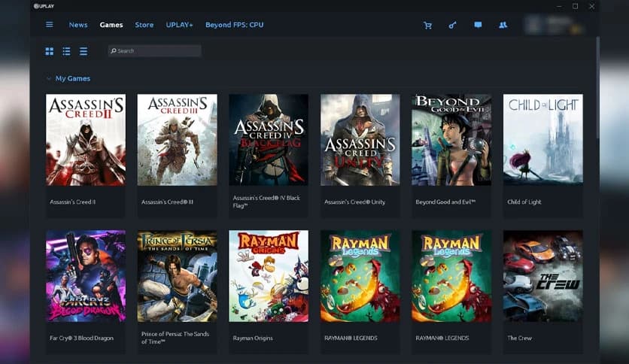Click "Prince of Persia: The Sands of Time" text

175,338
